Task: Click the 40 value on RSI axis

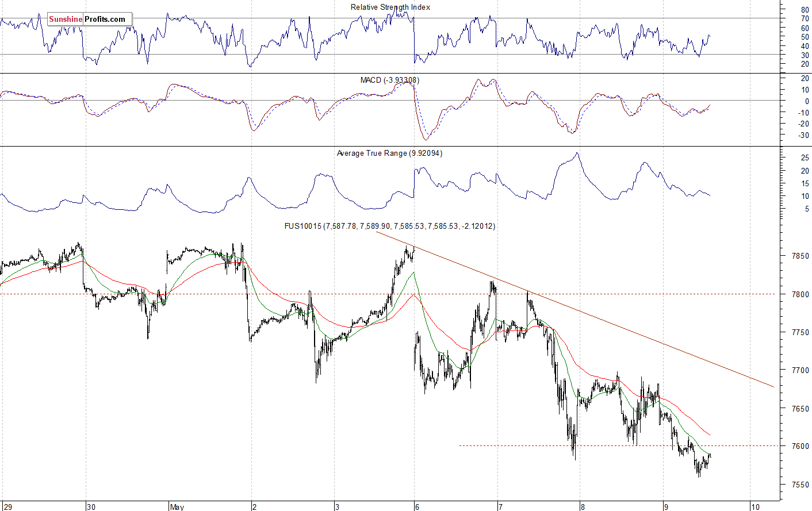Action: (805, 46)
